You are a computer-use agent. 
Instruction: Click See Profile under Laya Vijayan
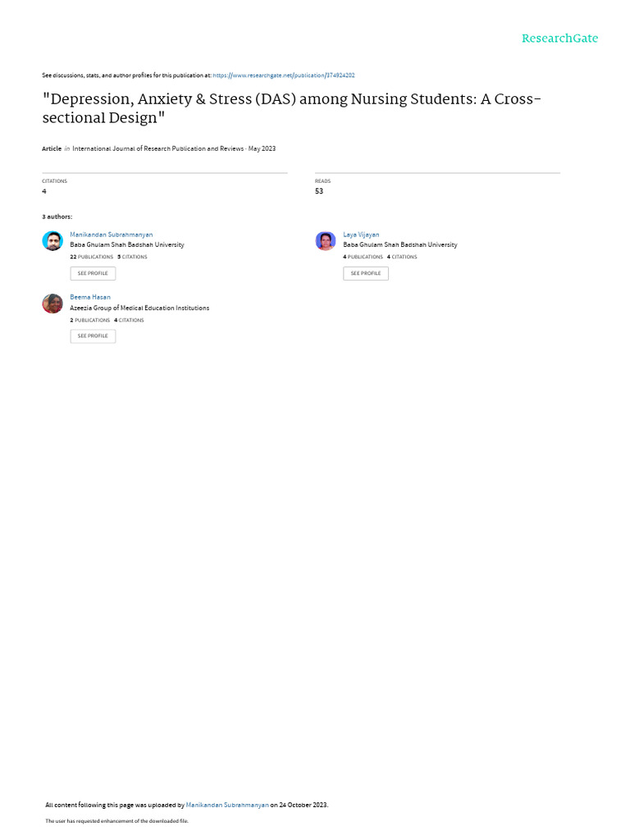click(x=366, y=273)
